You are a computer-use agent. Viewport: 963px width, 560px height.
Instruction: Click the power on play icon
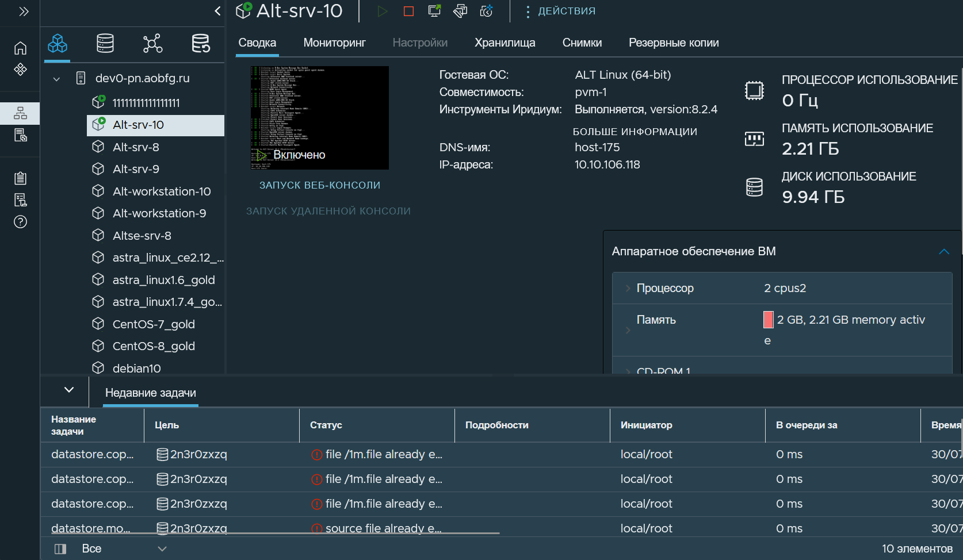[382, 11]
